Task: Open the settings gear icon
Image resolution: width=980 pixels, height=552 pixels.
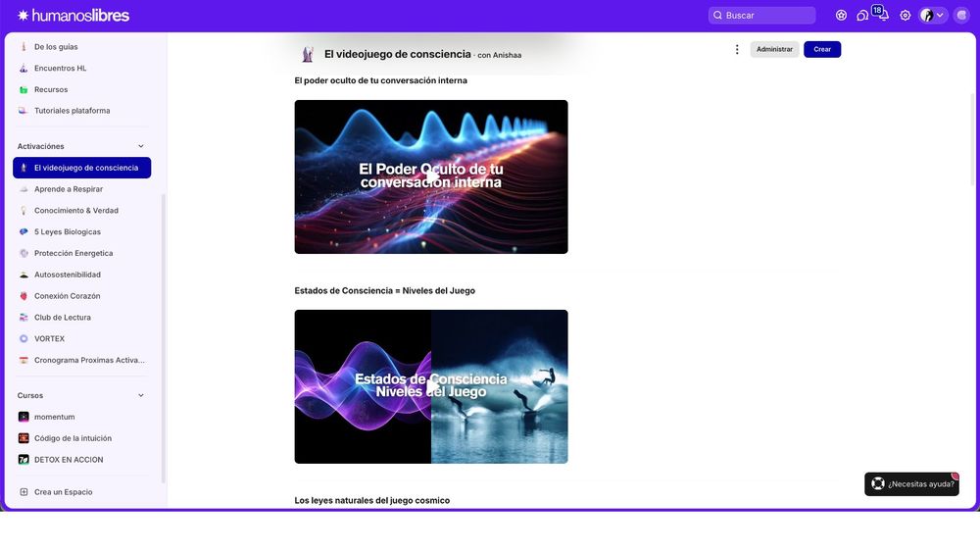Action: pos(905,16)
